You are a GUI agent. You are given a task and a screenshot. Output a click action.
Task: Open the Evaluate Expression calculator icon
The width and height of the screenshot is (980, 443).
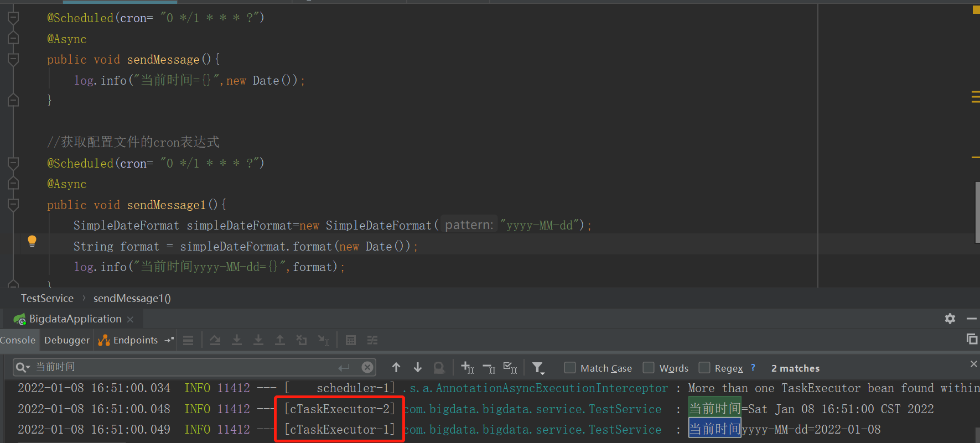[351, 340]
